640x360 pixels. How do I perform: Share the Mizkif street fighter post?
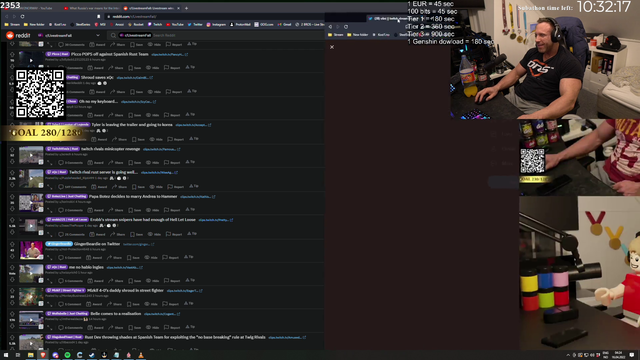click(114, 304)
